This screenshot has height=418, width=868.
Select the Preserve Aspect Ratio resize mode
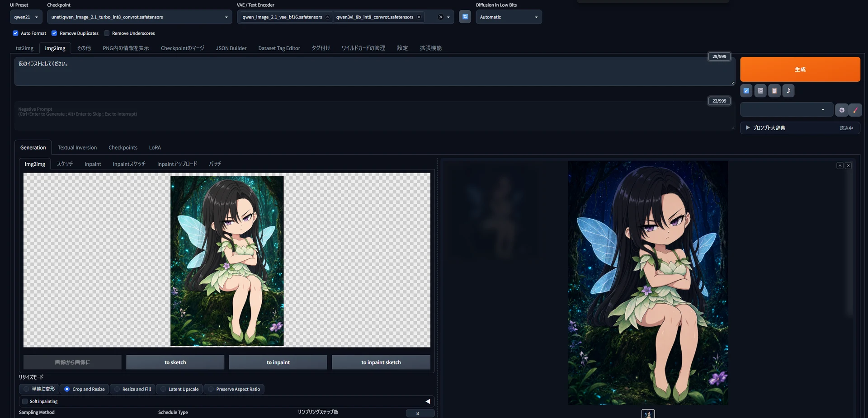234,389
